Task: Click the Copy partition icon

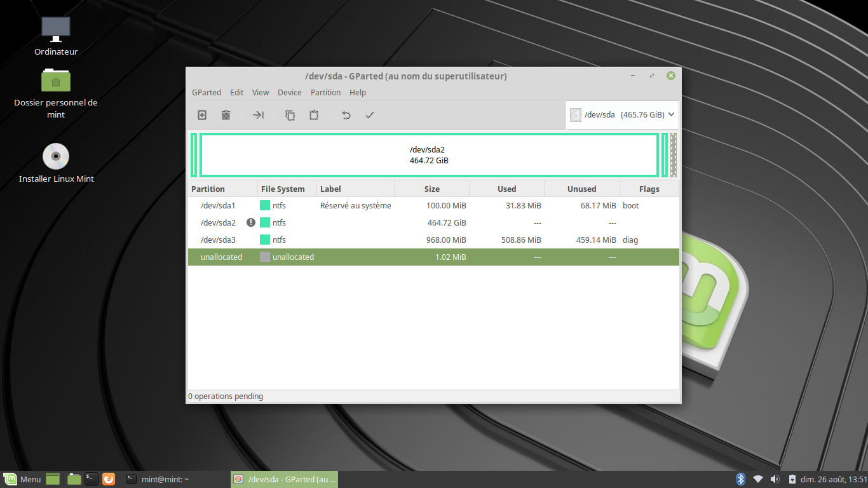Action: (290, 115)
